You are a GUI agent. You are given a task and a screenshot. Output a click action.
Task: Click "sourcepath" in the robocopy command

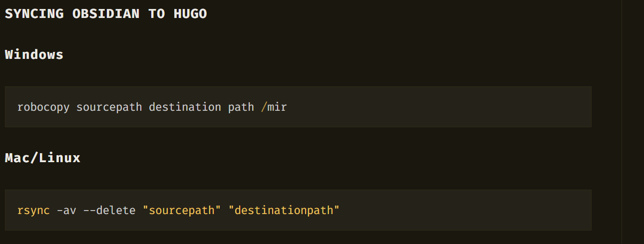[109, 107]
